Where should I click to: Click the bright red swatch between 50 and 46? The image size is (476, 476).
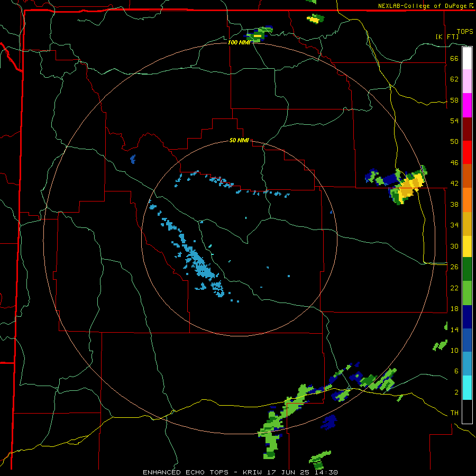point(467,152)
